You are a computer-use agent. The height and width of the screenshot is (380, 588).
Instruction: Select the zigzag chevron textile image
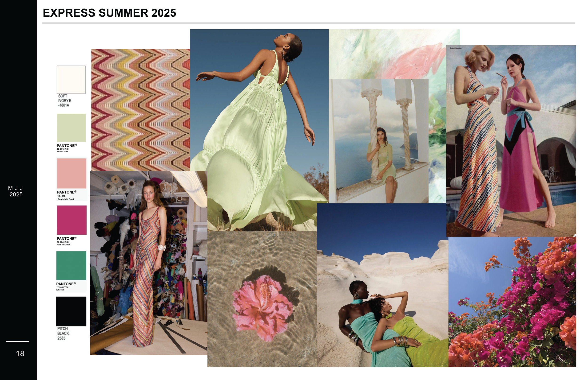point(140,109)
